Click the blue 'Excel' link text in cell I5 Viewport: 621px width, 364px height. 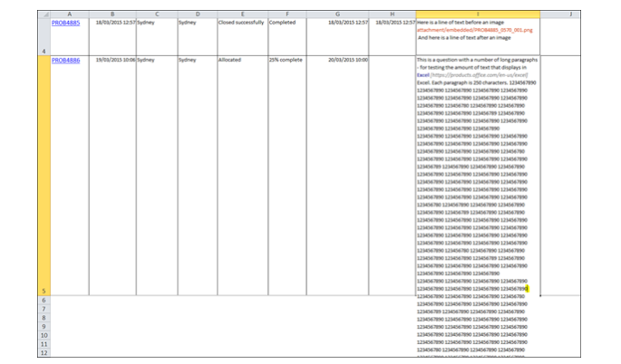click(423, 75)
